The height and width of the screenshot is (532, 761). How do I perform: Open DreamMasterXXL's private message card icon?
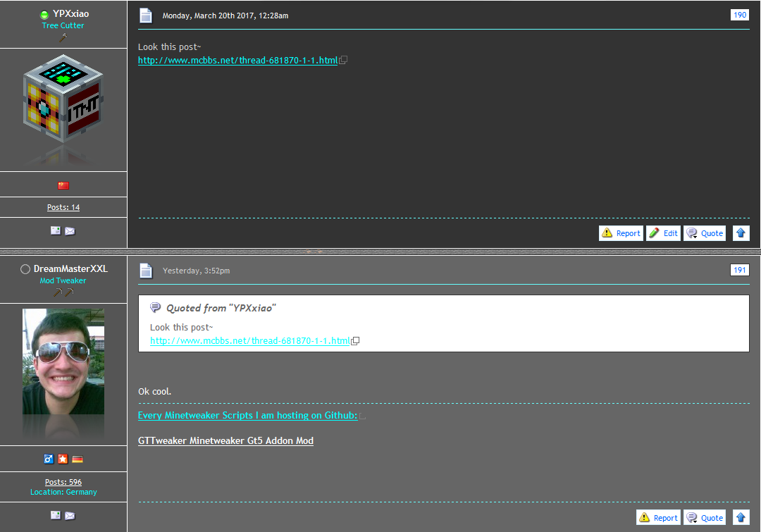56,515
